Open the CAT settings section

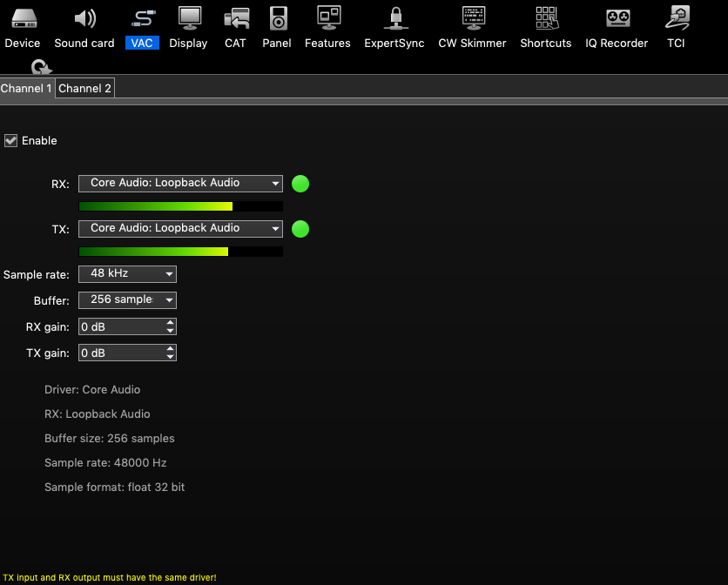tap(235, 18)
